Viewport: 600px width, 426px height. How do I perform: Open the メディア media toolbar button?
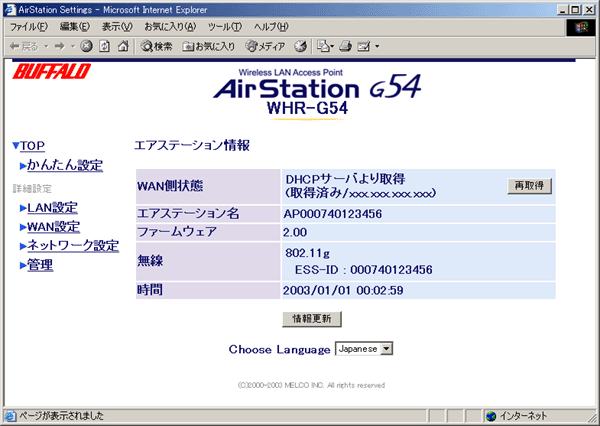[x=265, y=47]
